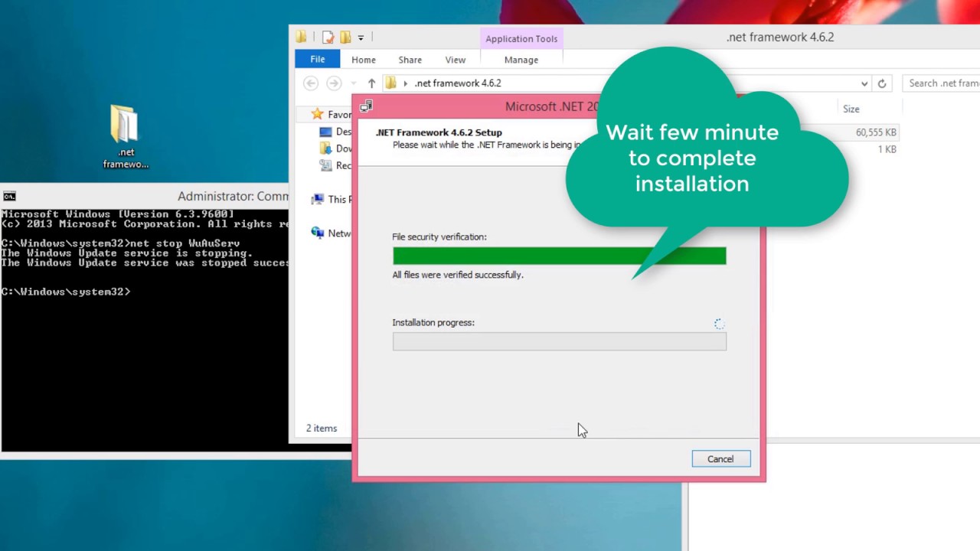Switch to the Home ribbon tab
980x551 pixels.
[364, 60]
